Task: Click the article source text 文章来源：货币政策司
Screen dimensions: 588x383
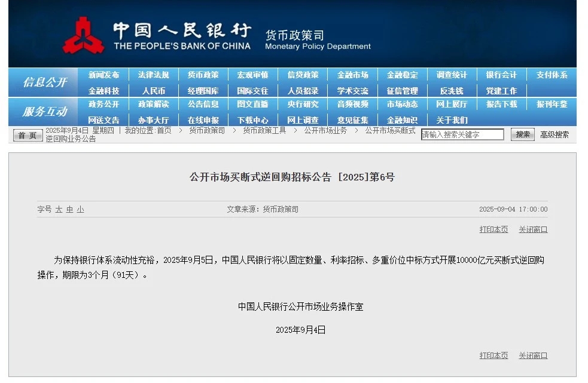Action: click(x=263, y=209)
